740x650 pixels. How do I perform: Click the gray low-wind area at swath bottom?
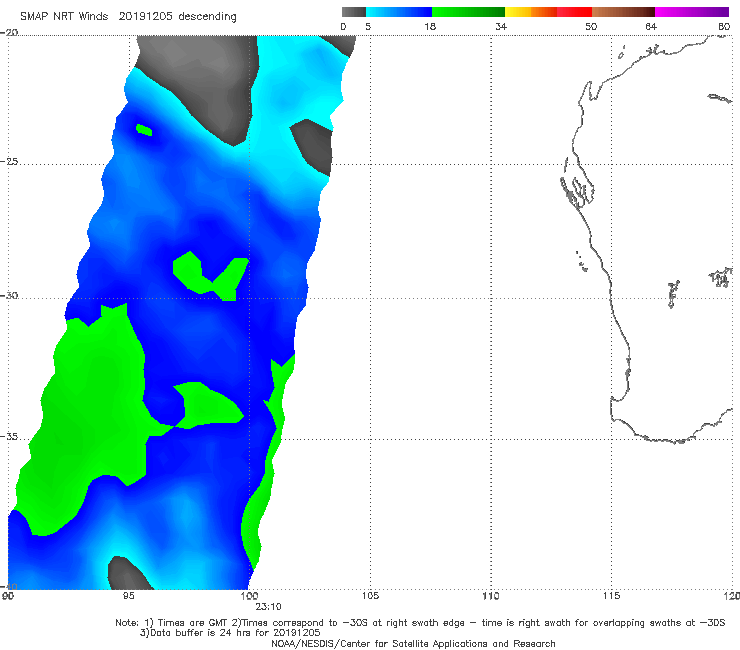tap(127, 574)
